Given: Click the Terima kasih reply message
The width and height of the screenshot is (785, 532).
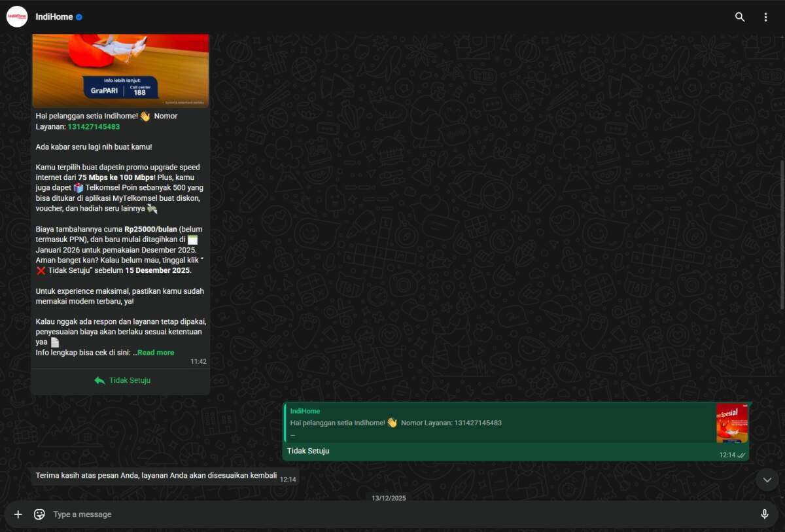Looking at the screenshot, I should (x=156, y=476).
